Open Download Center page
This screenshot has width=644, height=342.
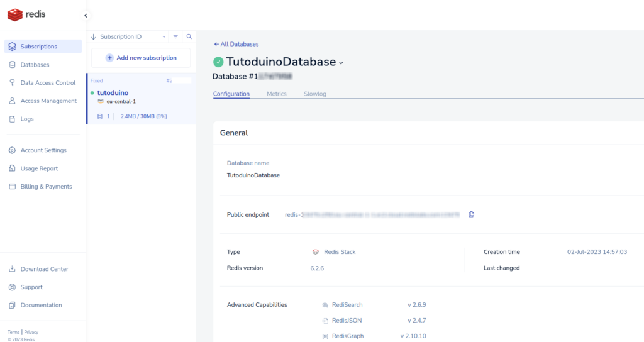(x=43, y=269)
